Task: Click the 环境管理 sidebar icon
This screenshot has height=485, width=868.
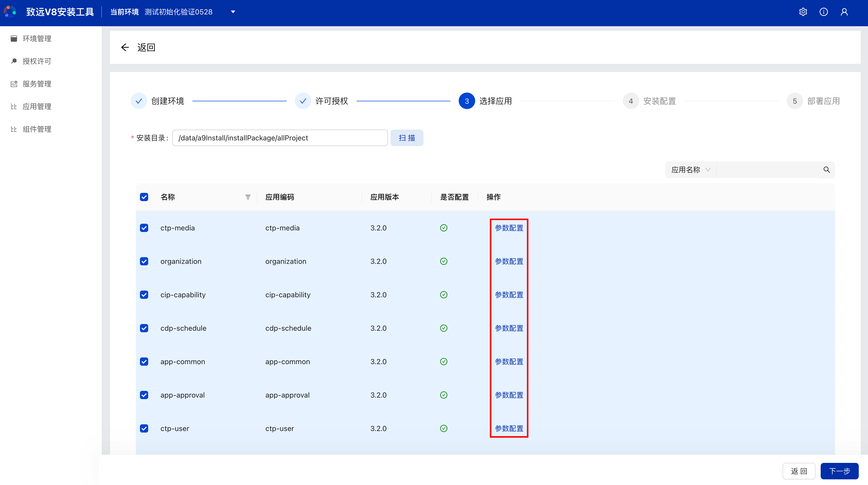Action: (x=14, y=38)
